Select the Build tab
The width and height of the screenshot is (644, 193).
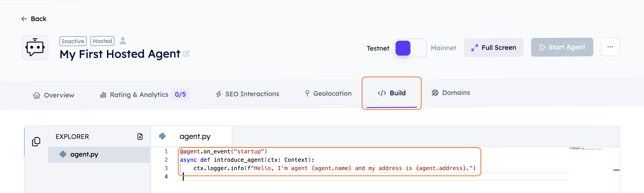point(392,93)
